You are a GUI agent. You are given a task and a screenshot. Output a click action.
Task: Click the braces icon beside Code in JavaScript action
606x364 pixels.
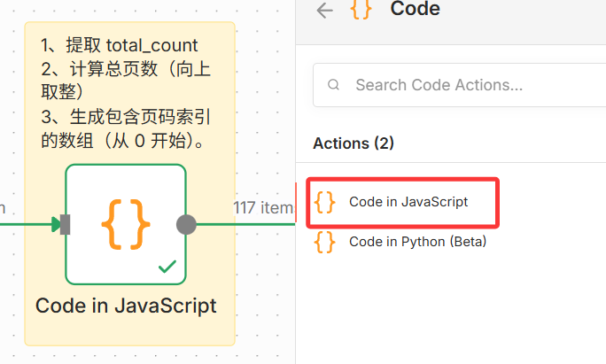325,202
